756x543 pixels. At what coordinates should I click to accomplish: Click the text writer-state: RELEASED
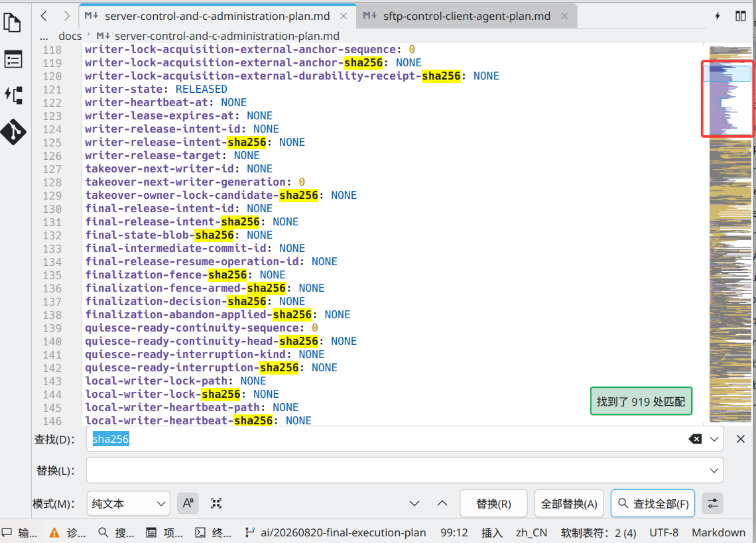tap(156, 90)
